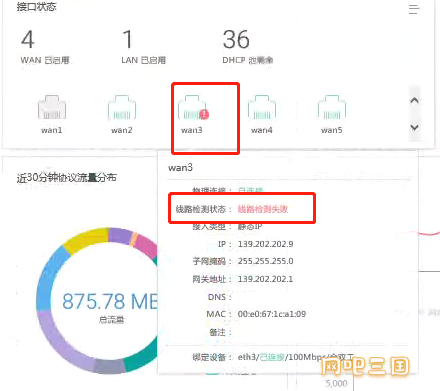440x391 pixels.
Task: Click the green connected link beside eth3
Action: pos(272,357)
